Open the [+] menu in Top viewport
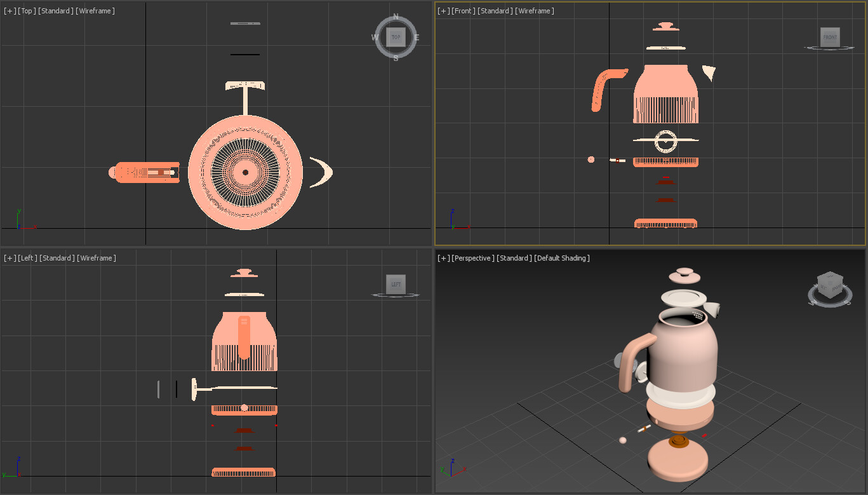This screenshot has width=868, height=495. [x=10, y=11]
